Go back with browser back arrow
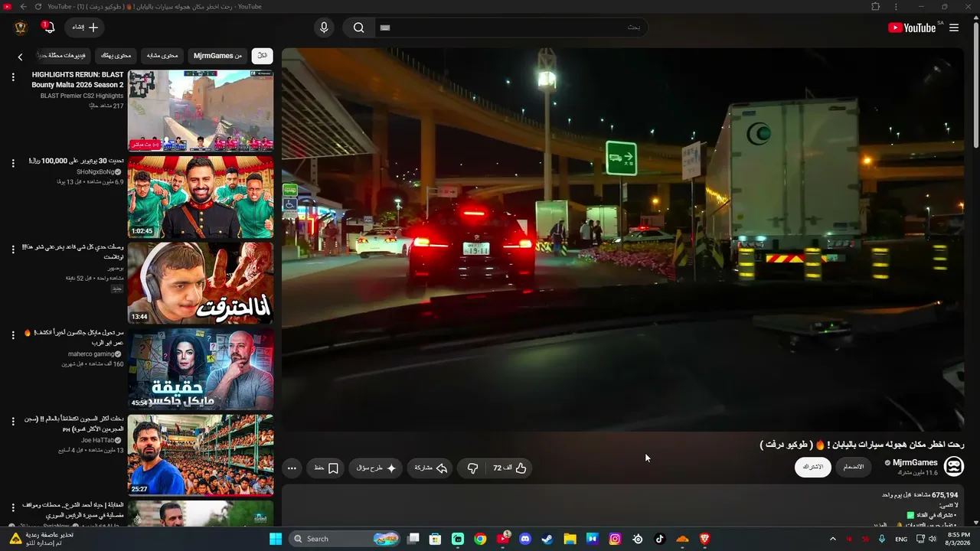 (23, 7)
